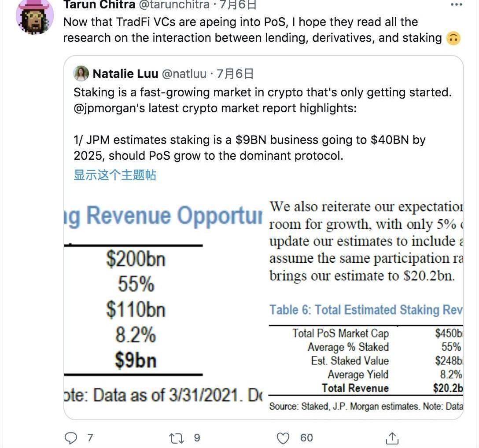This screenshot has width=479, height=448.
Task: Open the more options ellipsis menu
Action: (x=457, y=5)
